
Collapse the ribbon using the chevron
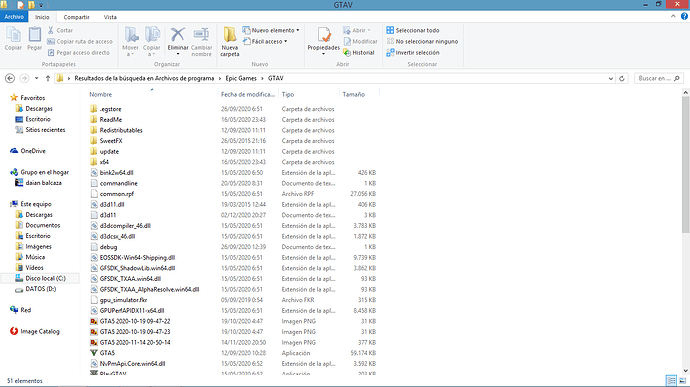coord(673,16)
